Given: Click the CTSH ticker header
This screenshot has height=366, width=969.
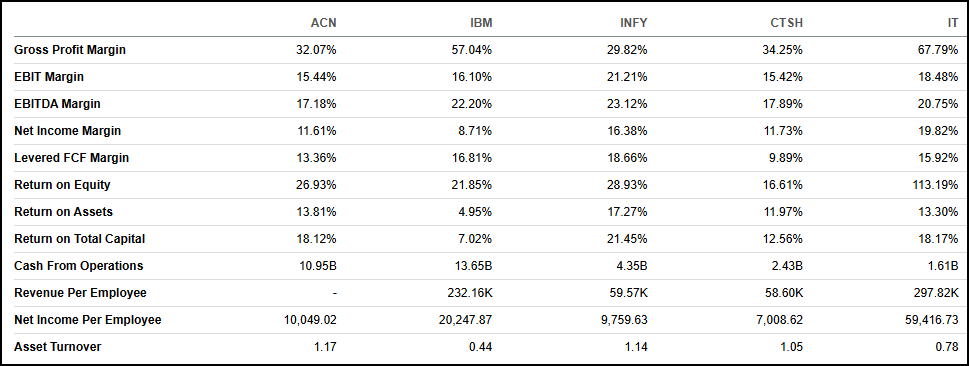Looking at the screenshot, I should point(787,23).
